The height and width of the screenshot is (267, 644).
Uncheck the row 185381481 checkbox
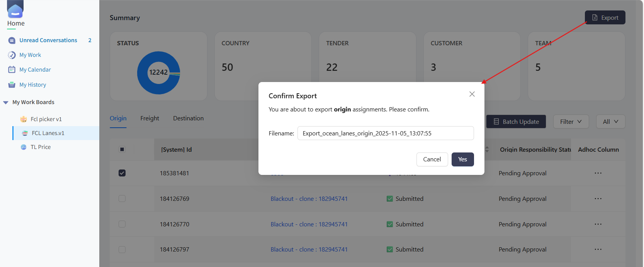pos(122,173)
